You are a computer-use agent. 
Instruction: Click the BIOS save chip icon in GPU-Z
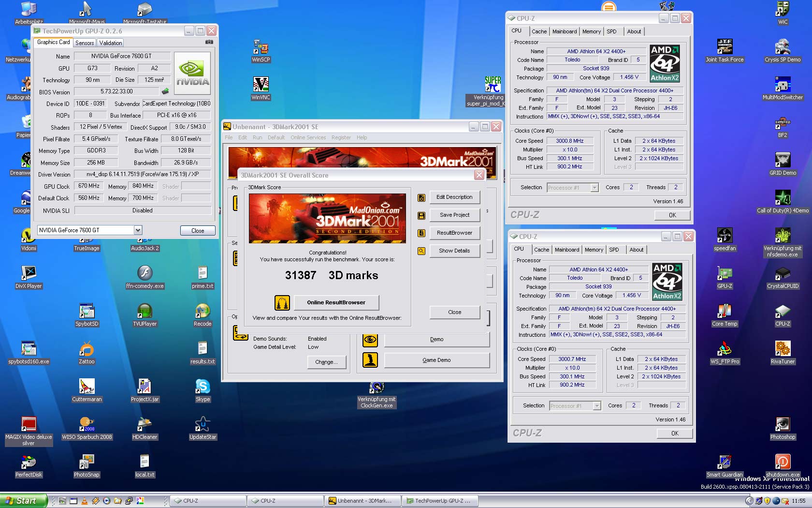[165, 91]
